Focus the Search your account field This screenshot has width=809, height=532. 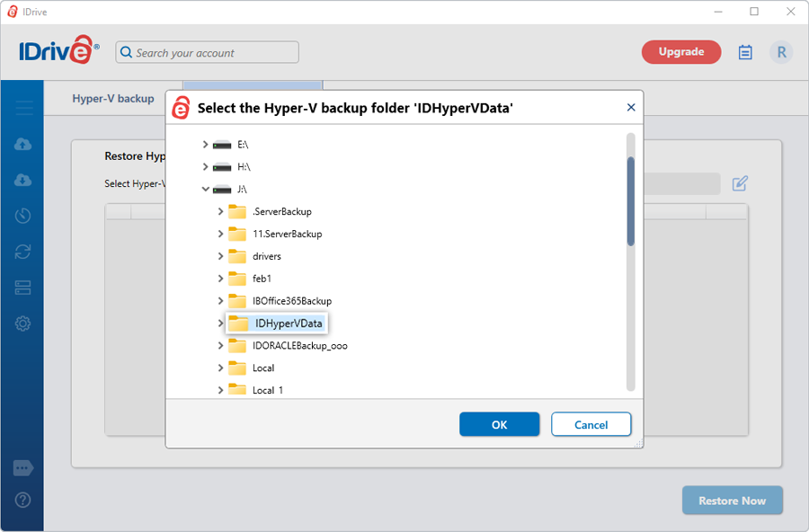coord(208,52)
